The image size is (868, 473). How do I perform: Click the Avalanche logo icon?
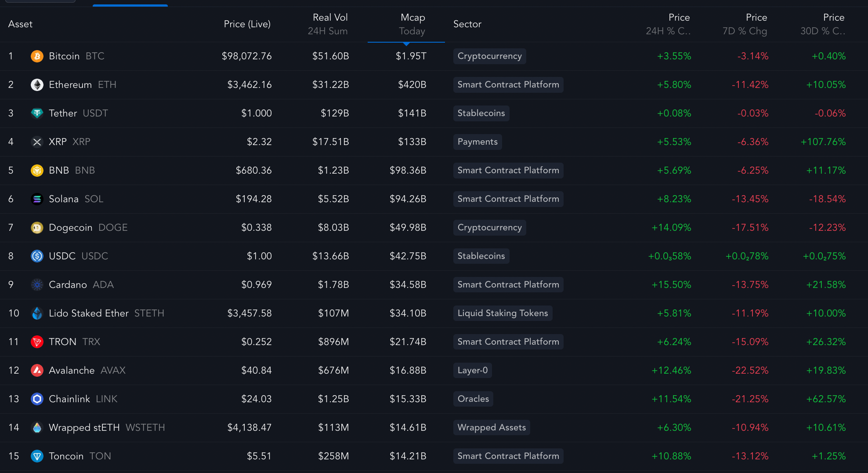point(37,371)
